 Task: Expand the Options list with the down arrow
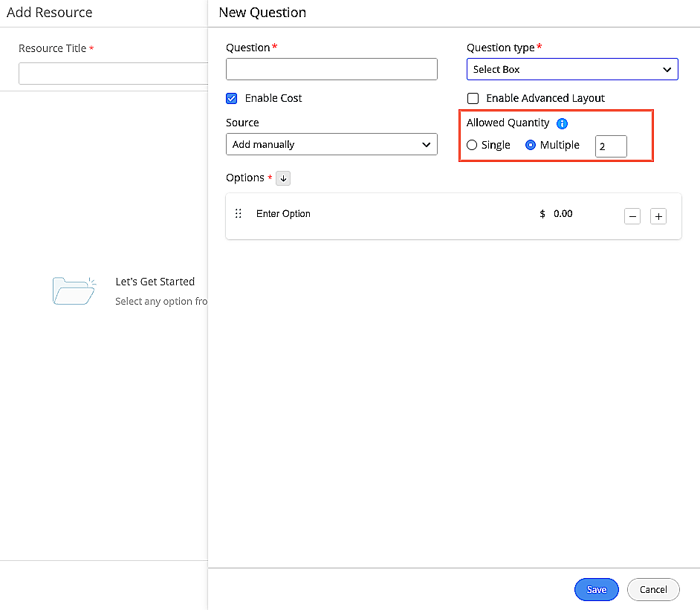[x=283, y=178]
